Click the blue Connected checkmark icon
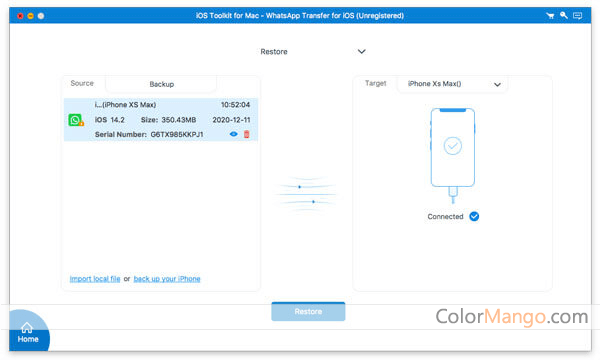Image resolution: width=600 pixels, height=362 pixels. tap(474, 217)
